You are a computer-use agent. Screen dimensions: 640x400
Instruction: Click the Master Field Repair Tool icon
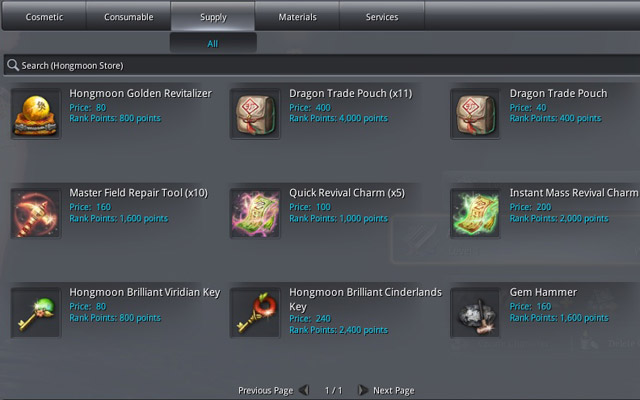[x=36, y=213]
